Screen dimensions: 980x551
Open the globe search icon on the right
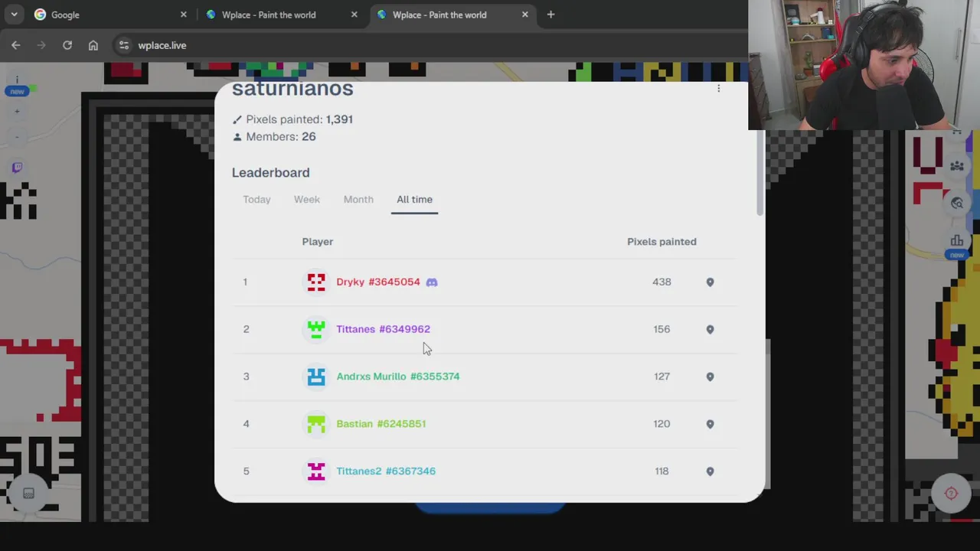[x=957, y=203]
